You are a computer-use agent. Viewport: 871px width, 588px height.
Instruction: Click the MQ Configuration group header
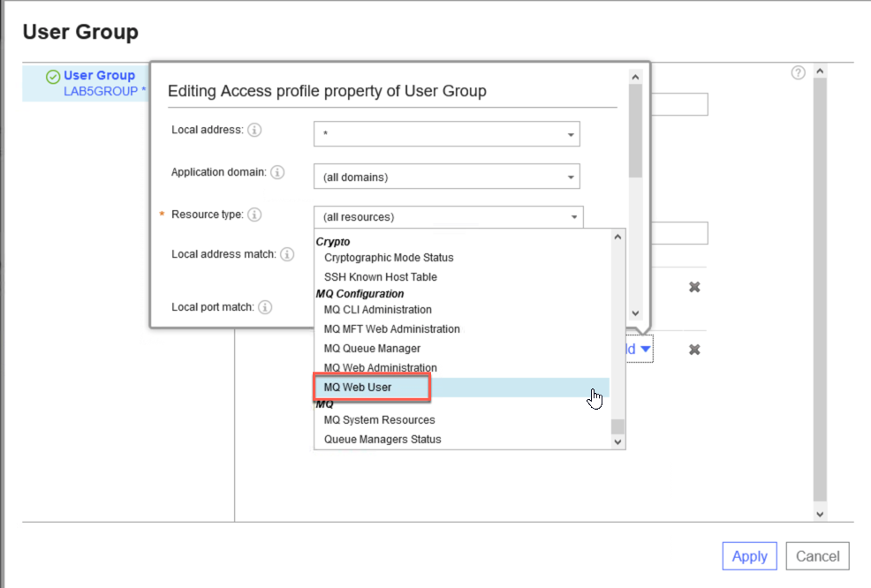[360, 294]
